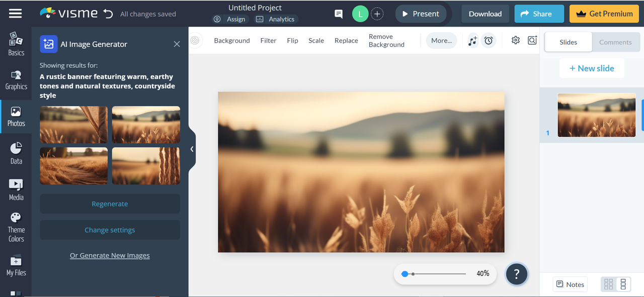Select the top-left generated wheat image
644x297 pixels.
pos(73,125)
